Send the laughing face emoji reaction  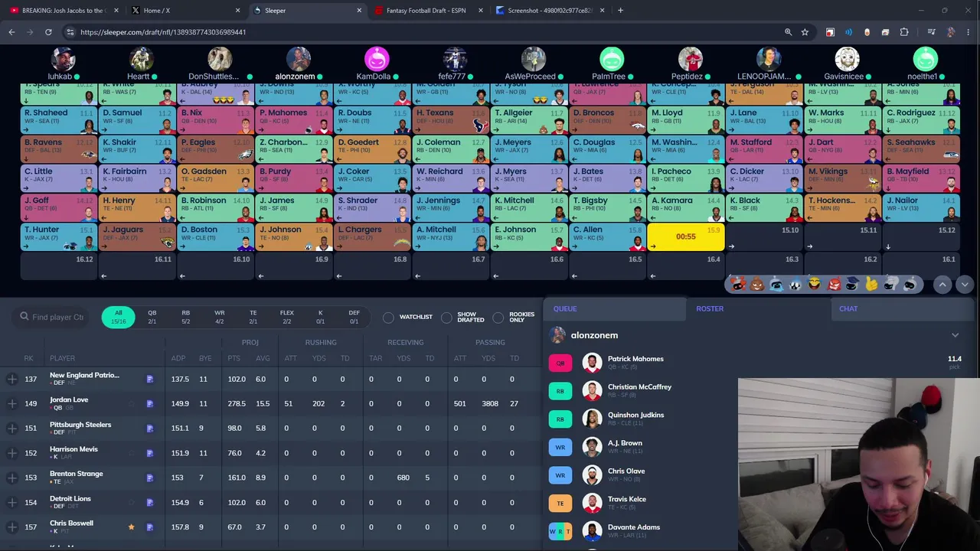(x=814, y=284)
